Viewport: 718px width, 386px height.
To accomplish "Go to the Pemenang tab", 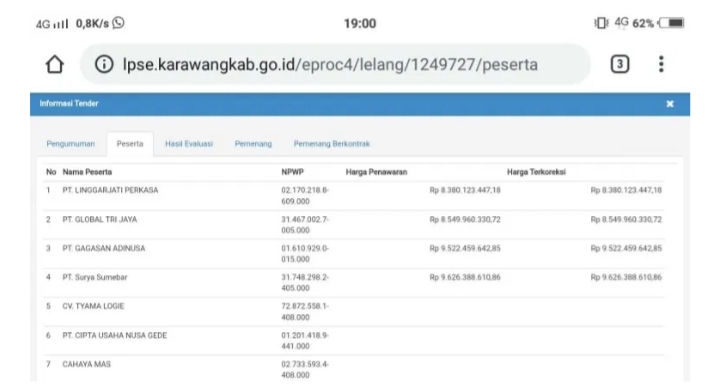I will [253, 144].
